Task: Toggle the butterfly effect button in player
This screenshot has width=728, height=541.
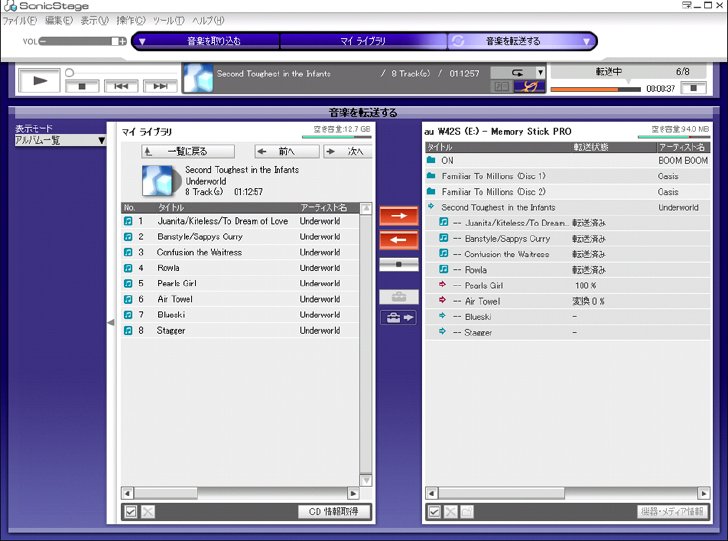Action: tap(530, 86)
